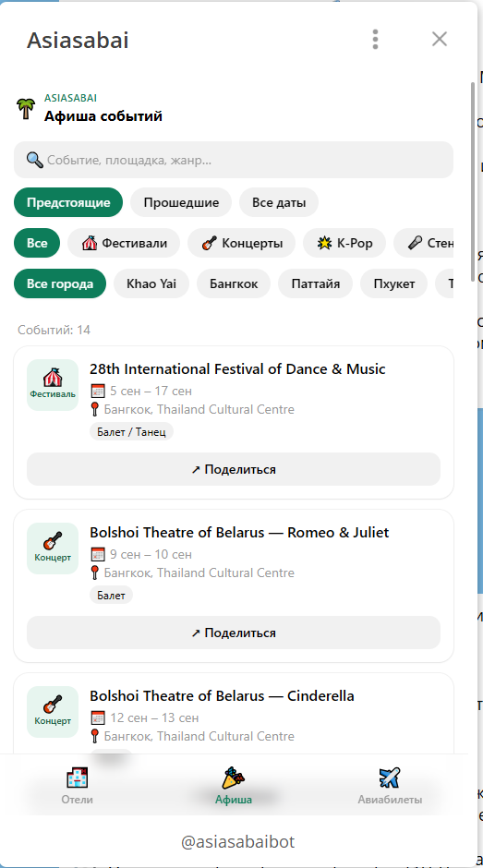Filter events by Khao Yai
The height and width of the screenshot is (868, 483).
pos(151,284)
